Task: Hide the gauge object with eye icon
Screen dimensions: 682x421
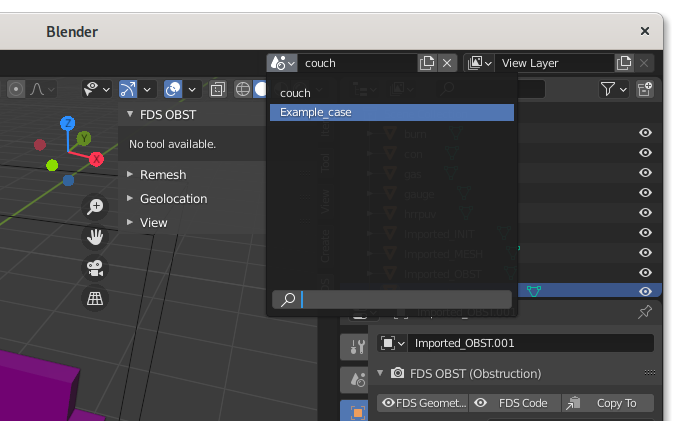Action: pyautogui.click(x=645, y=193)
